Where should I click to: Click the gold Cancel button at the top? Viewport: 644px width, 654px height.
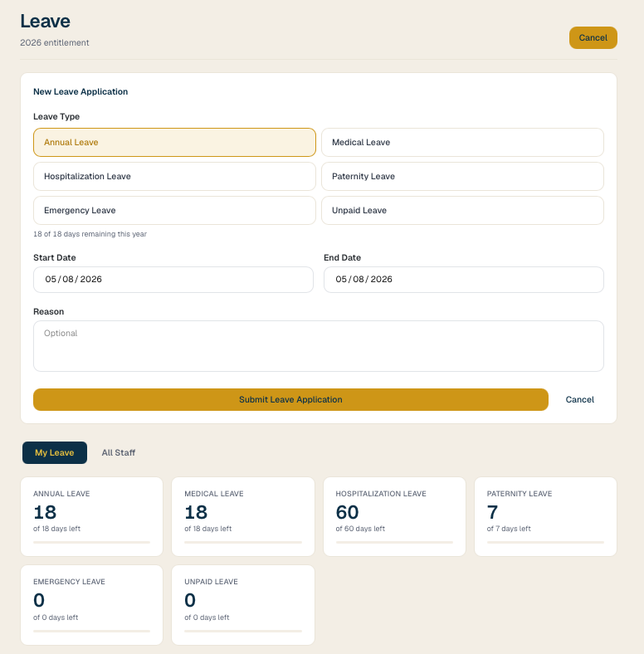[593, 37]
